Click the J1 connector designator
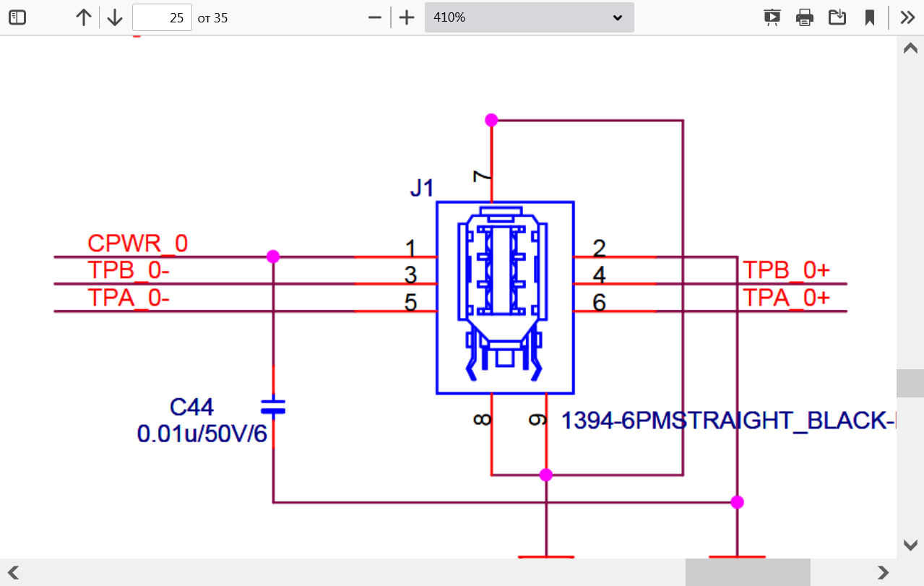 tap(422, 189)
